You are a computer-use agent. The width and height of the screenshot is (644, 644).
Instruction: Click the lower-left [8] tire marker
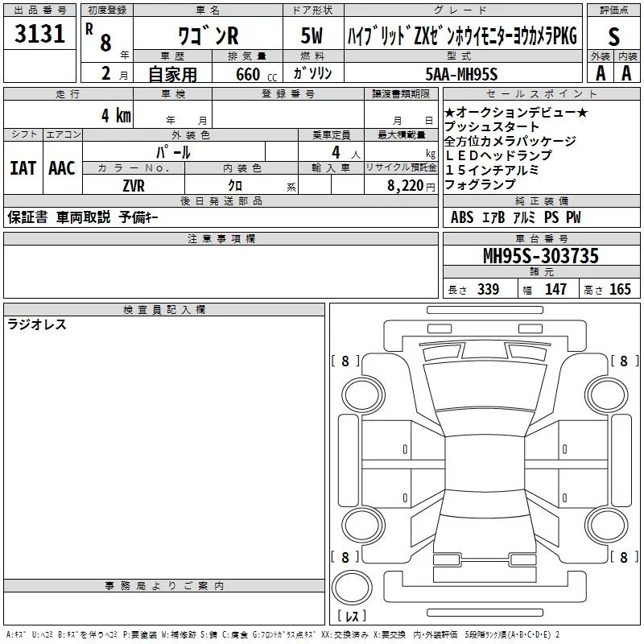point(345,557)
